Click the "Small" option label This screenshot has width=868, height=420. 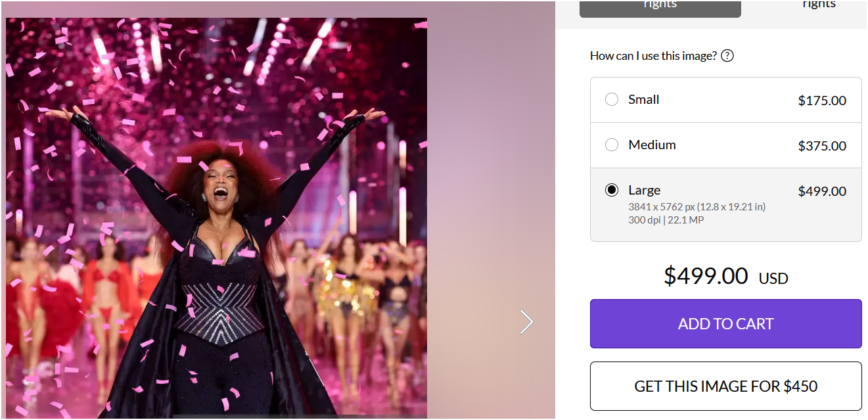coord(643,100)
